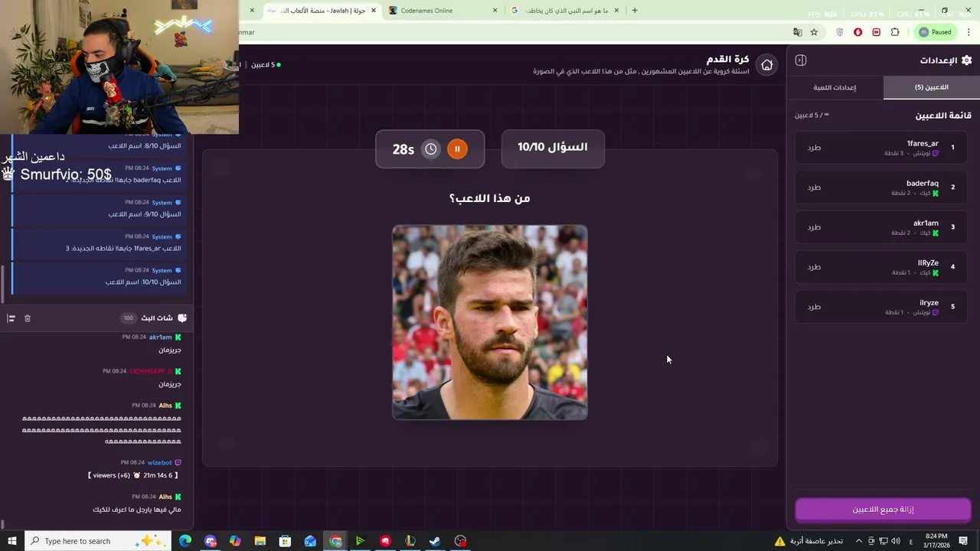Image resolution: width=980 pixels, height=551 pixels.
Task: Kick player akr1am with طرد
Action: tap(814, 227)
